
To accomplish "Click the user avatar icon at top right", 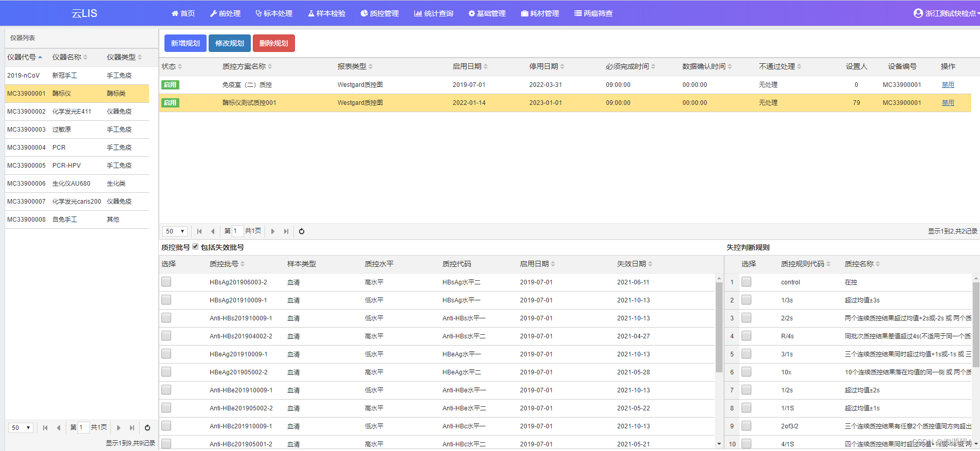I will pos(918,13).
